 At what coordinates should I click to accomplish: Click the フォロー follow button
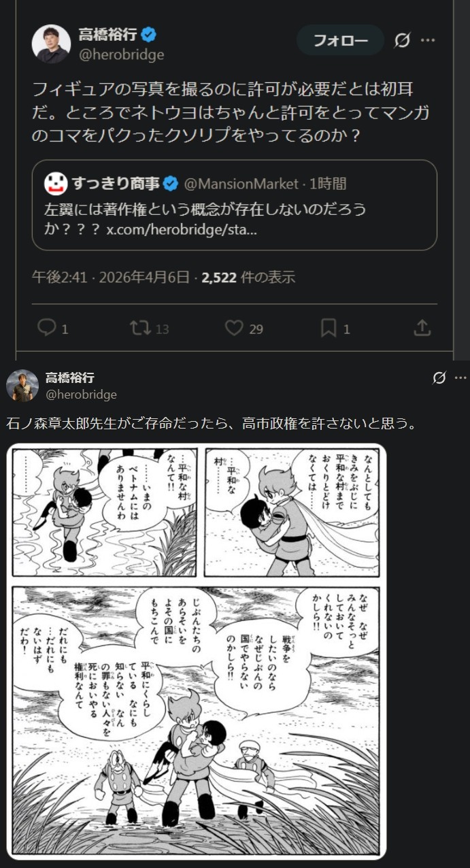[x=340, y=41]
